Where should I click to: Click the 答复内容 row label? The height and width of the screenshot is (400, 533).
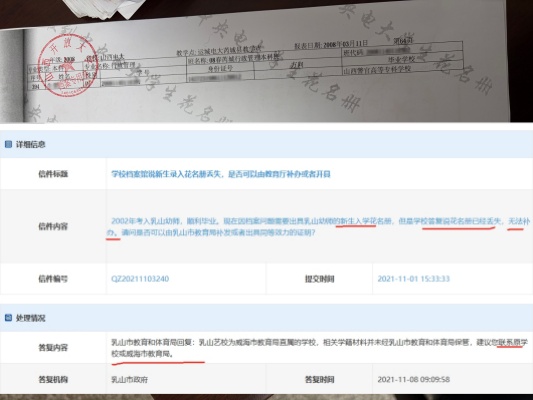[x=53, y=348]
